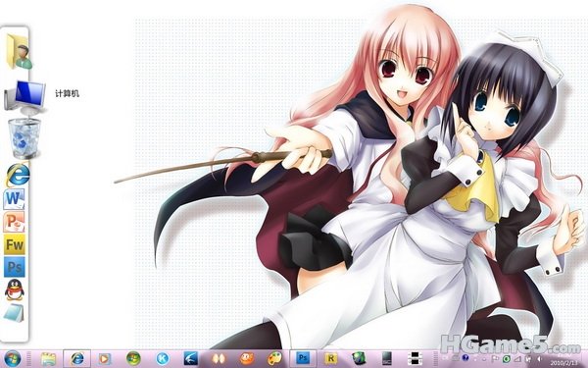Viewport: 588px width, 368px height.
Task: Launch Microsoft Word from the dock
Action: [15, 198]
